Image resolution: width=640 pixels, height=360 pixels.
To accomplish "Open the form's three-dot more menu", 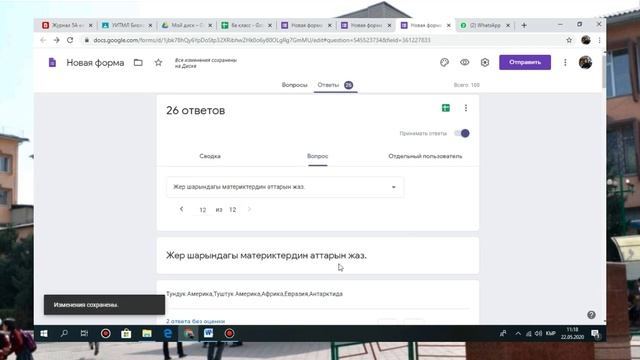I will [x=565, y=62].
